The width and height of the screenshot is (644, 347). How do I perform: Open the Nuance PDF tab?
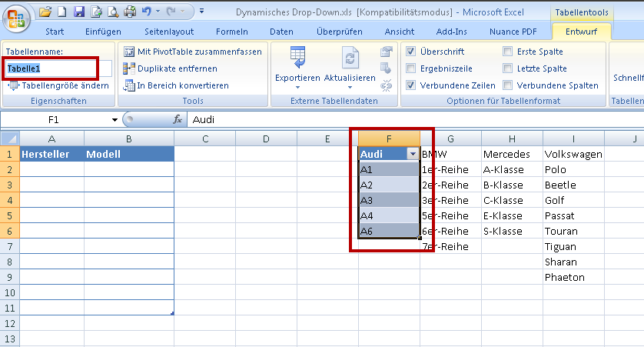pyautogui.click(x=513, y=32)
